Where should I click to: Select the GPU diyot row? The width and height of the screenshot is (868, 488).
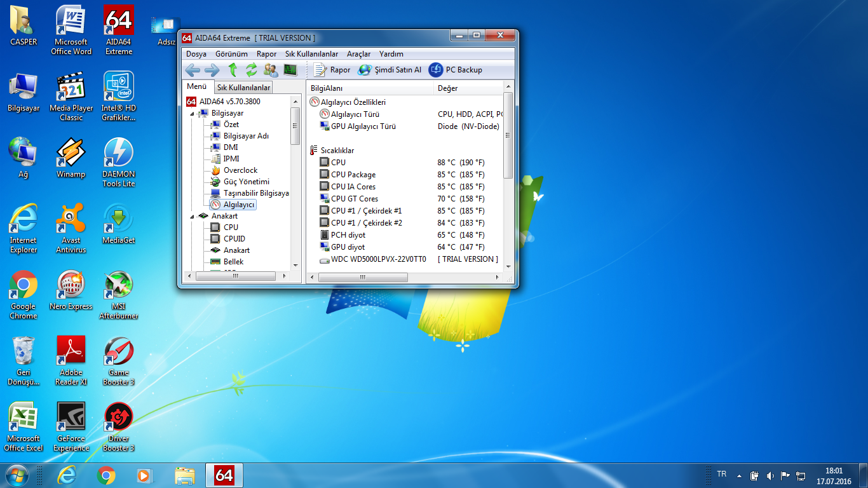405,247
